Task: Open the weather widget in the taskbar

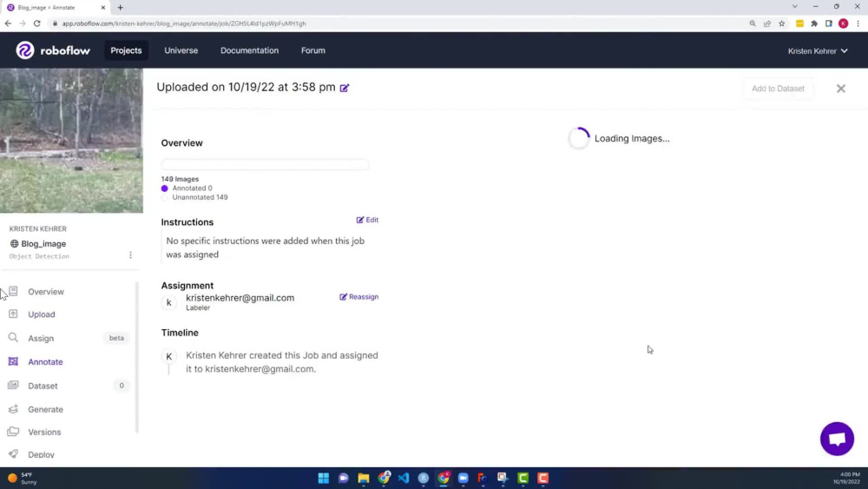Action: (x=23, y=479)
